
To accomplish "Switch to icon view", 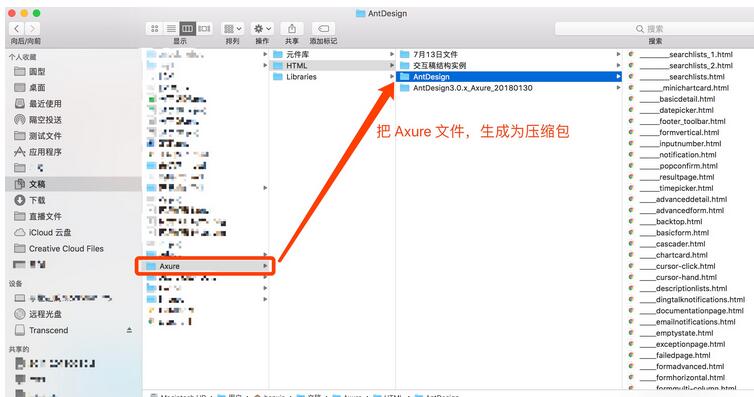I will pos(154,29).
